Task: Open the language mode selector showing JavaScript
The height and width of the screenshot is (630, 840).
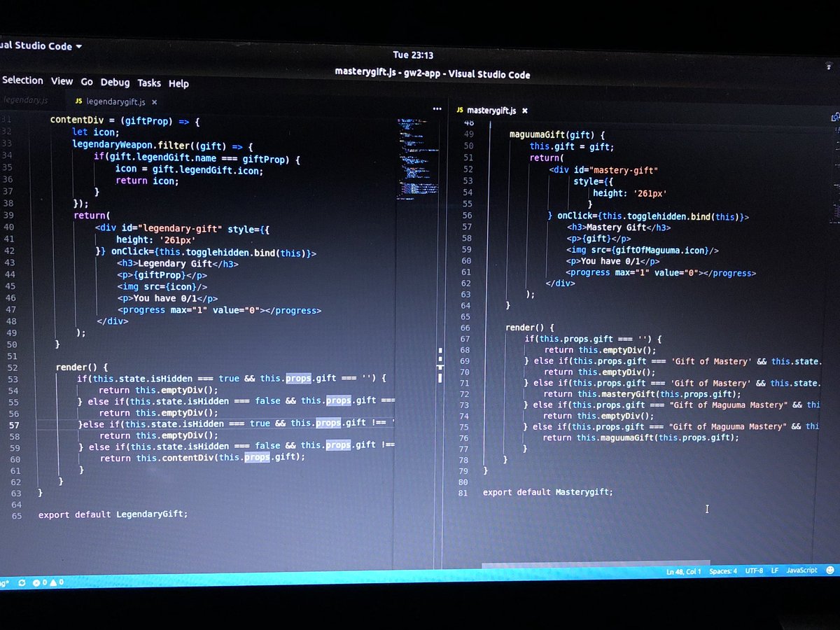Action: [x=801, y=570]
